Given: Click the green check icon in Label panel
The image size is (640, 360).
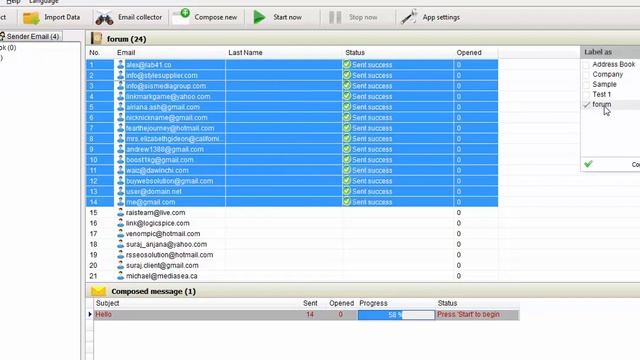Looking at the screenshot, I should coord(588,164).
